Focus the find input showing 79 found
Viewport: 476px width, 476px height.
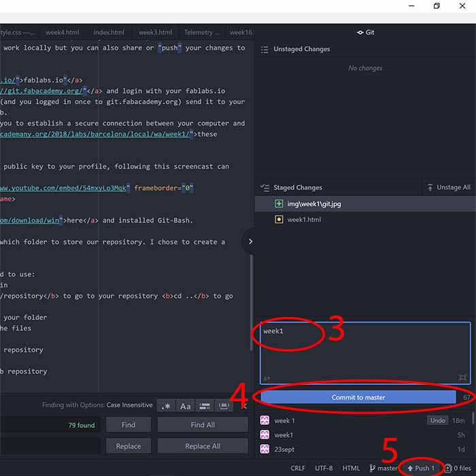tap(50, 425)
